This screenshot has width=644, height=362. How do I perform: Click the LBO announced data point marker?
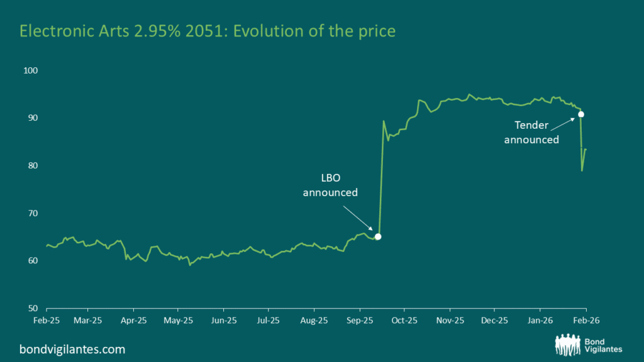[378, 236]
